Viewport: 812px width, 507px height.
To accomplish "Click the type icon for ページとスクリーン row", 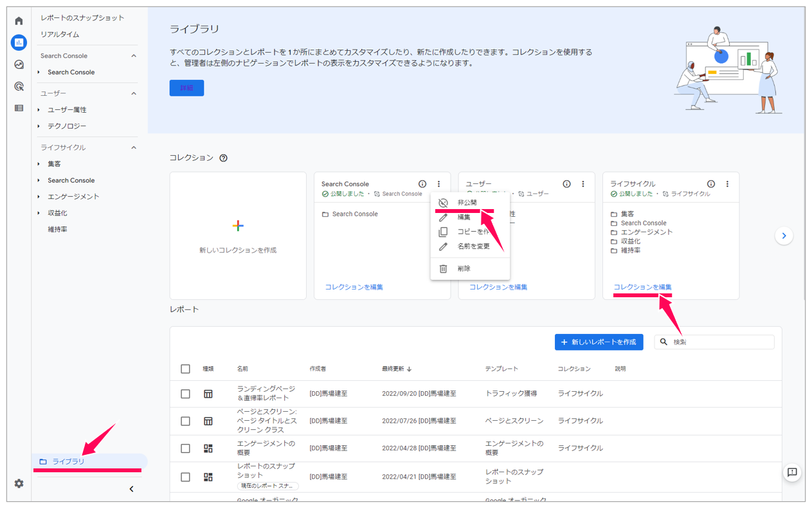I will pyautogui.click(x=208, y=421).
